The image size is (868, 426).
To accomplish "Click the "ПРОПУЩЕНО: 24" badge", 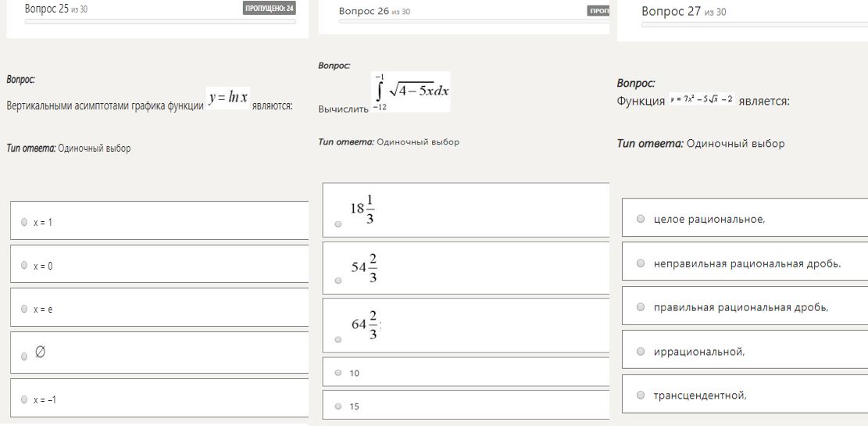I will click(x=269, y=9).
